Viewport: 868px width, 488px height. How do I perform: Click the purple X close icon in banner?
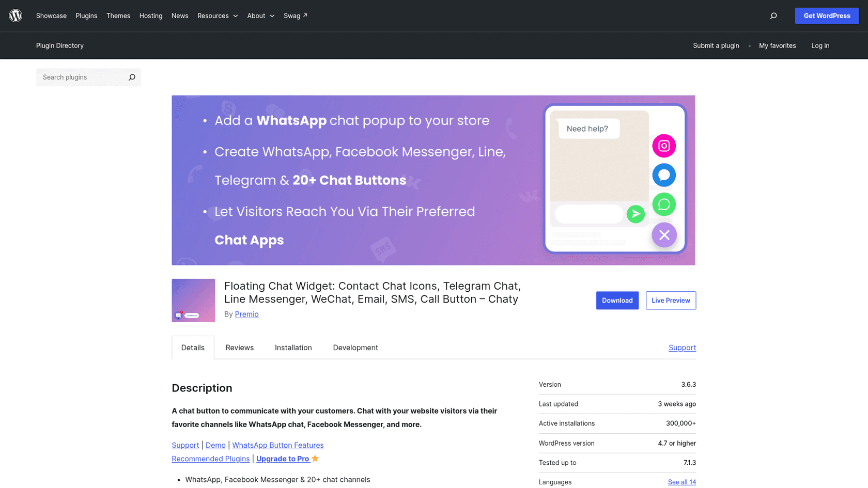pos(664,235)
